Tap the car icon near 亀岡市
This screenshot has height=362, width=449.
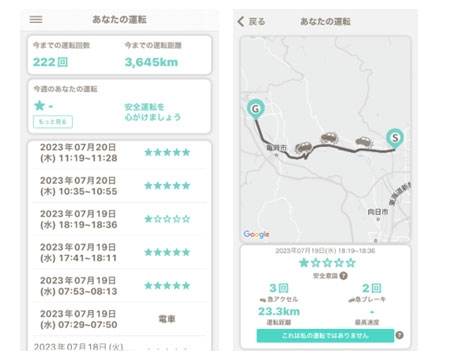click(303, 147)
